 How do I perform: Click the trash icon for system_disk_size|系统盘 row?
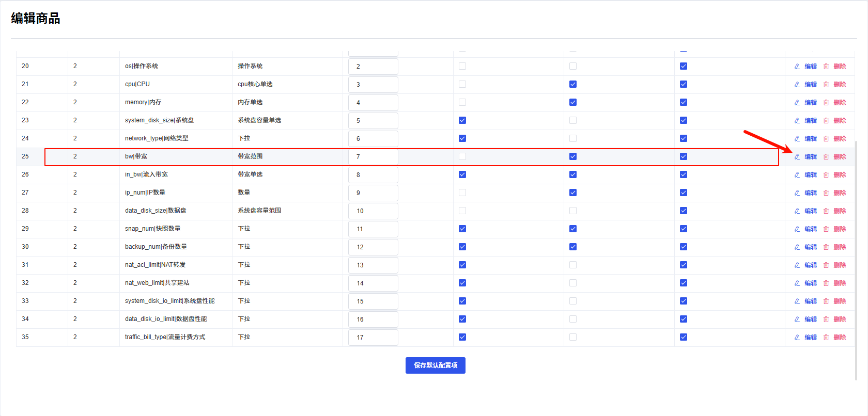(x=826, y=120)
